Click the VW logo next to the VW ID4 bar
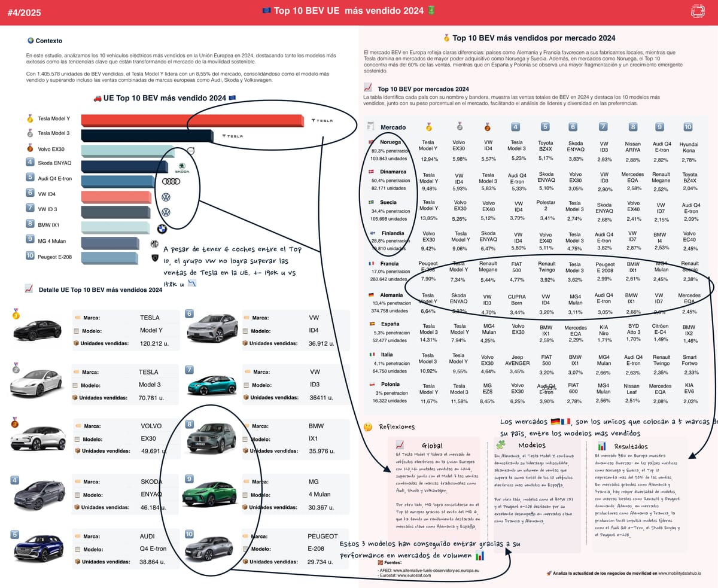The height and width of the screenshot is (588, 718). tap(166, 197)
